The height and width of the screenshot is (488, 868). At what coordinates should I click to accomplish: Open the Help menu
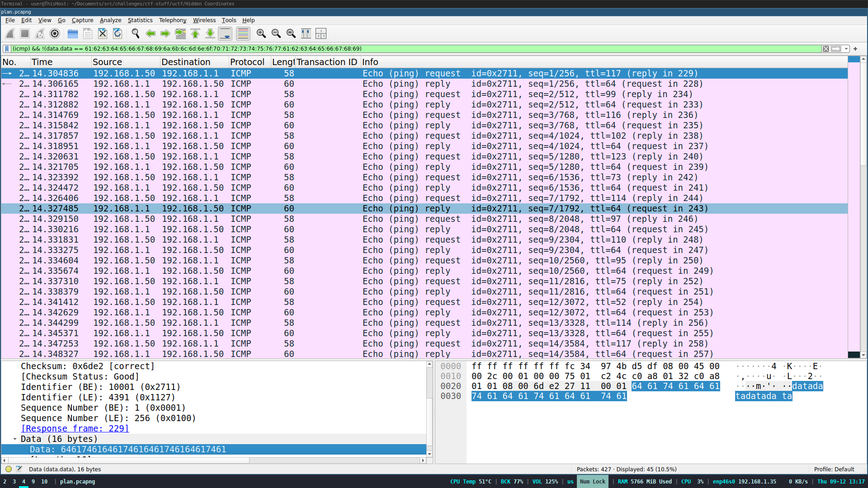(248, 20)
